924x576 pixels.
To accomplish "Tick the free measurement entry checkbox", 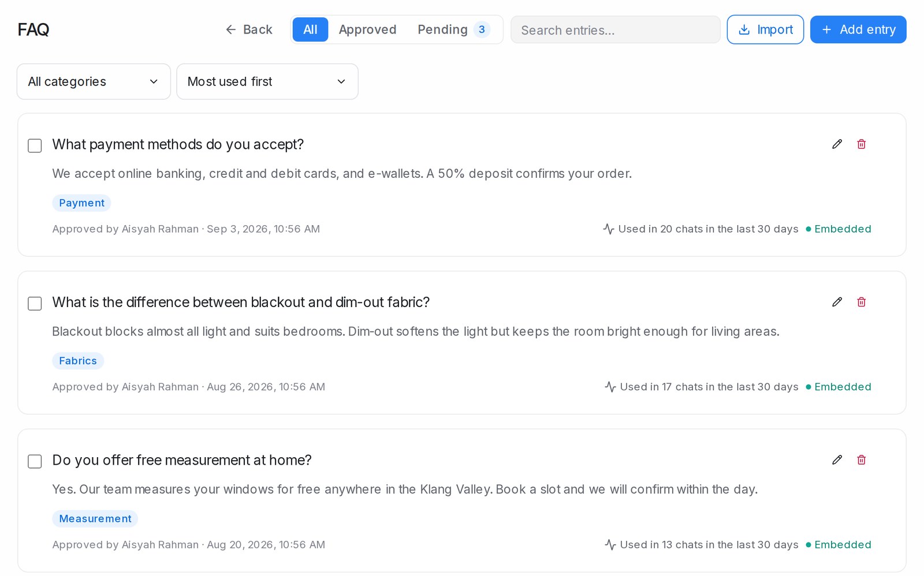I will pos(35,461).
